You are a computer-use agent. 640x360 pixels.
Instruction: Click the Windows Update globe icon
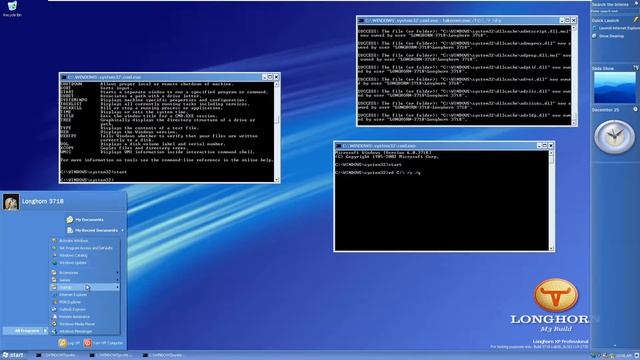[54, 263]
